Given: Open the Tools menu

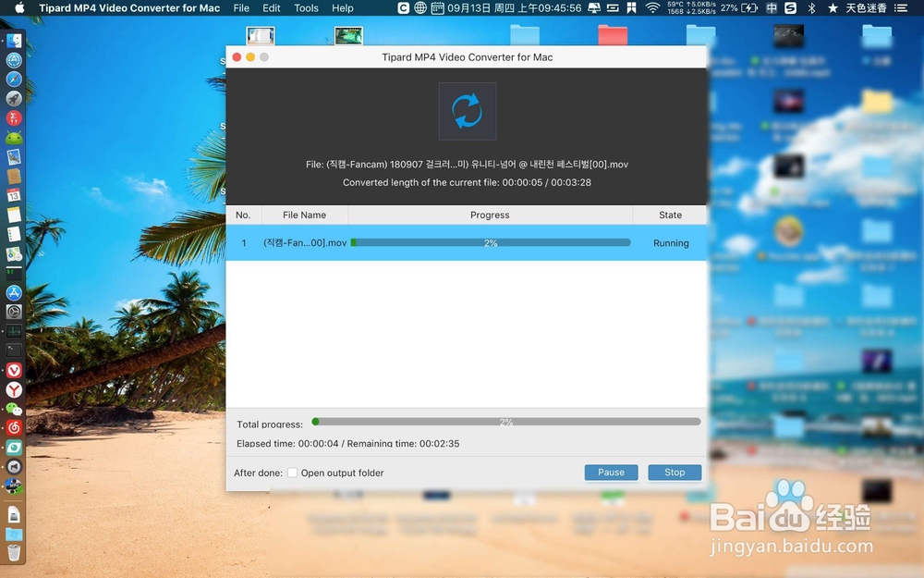Looking at the screenshot, I should coord(306,8).
